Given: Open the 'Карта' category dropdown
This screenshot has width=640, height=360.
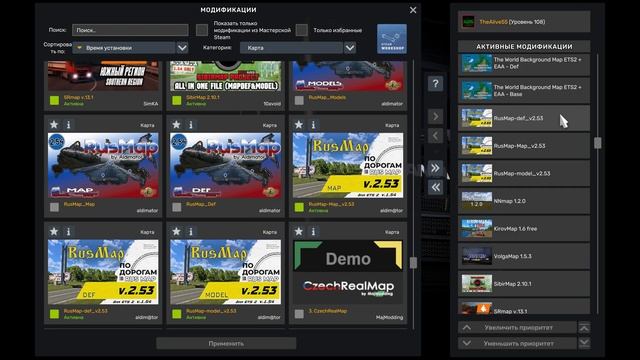Looking at the screenshot, I should [x=298, y=48].
